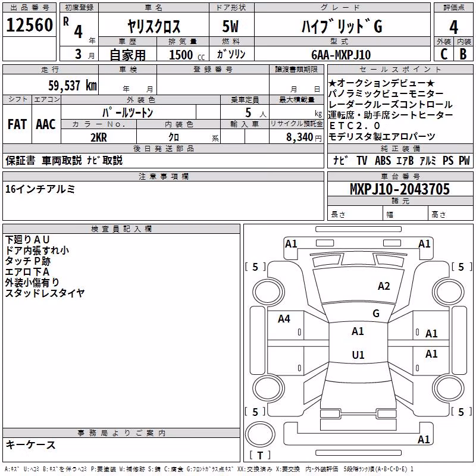476x476 pixels.
Task: Click the overall grade score 4
Action: click(453, 27)
